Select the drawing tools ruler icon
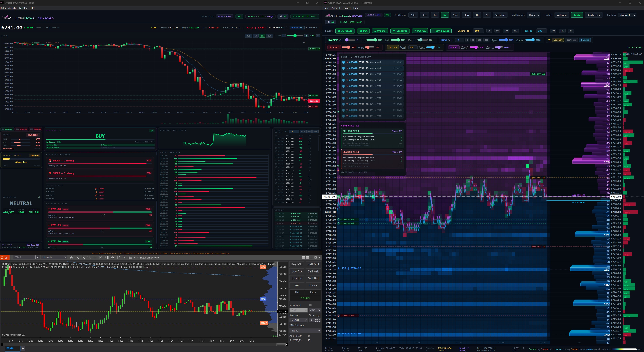Screen dimensions: 644x352 click(77, 257)
